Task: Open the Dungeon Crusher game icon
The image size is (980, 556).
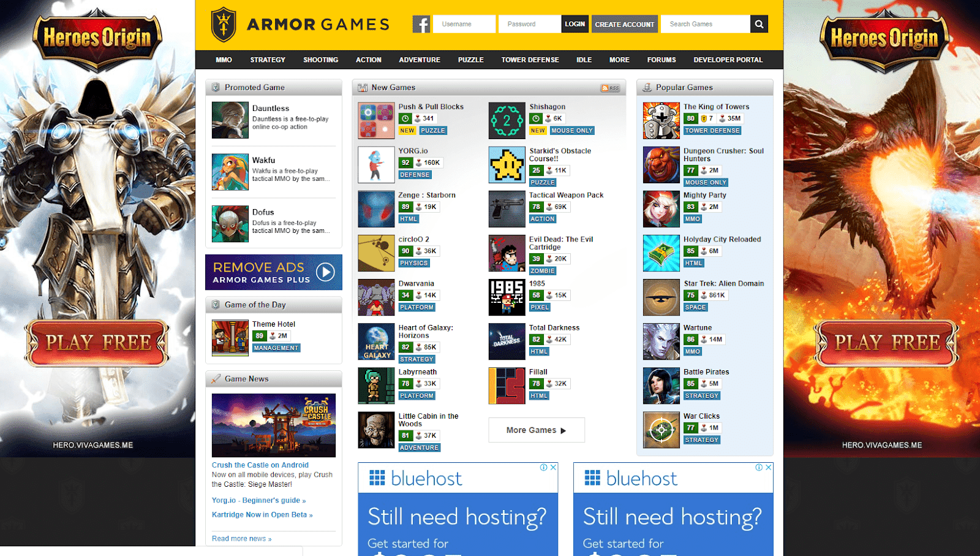Action: point(661,165)
